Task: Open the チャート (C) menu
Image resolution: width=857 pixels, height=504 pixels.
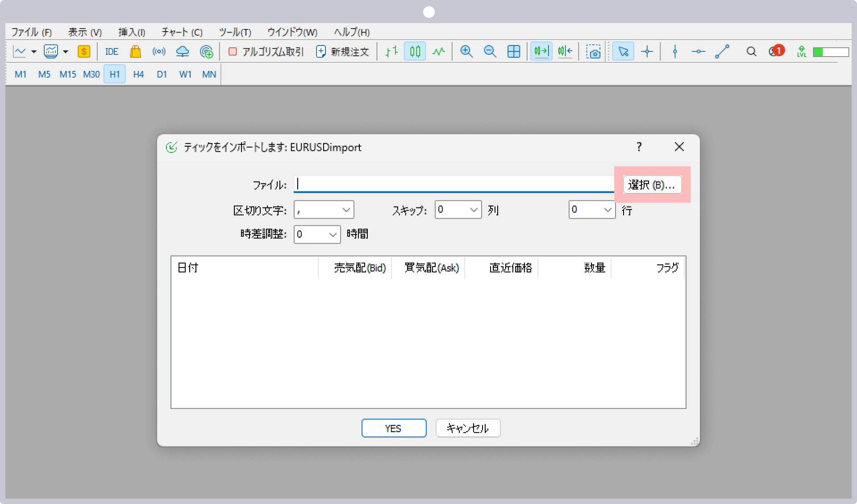Action: [x=182, y=32]
